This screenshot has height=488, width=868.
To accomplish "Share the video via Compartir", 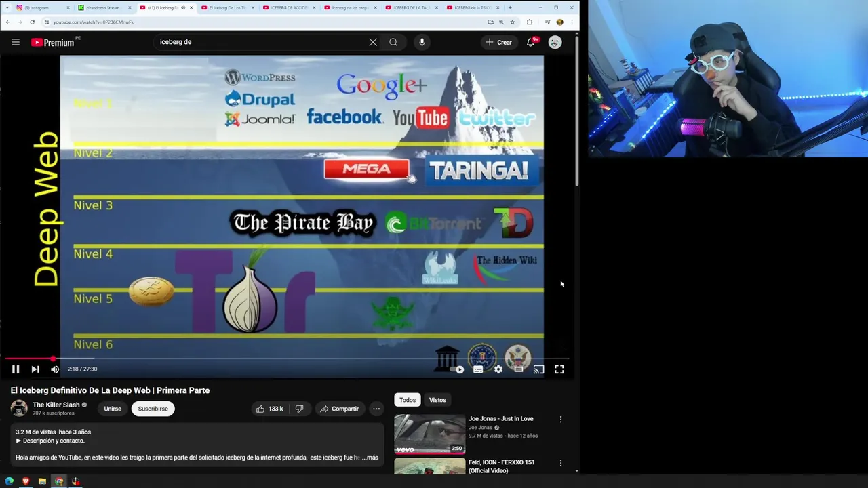I will [339, 409].
